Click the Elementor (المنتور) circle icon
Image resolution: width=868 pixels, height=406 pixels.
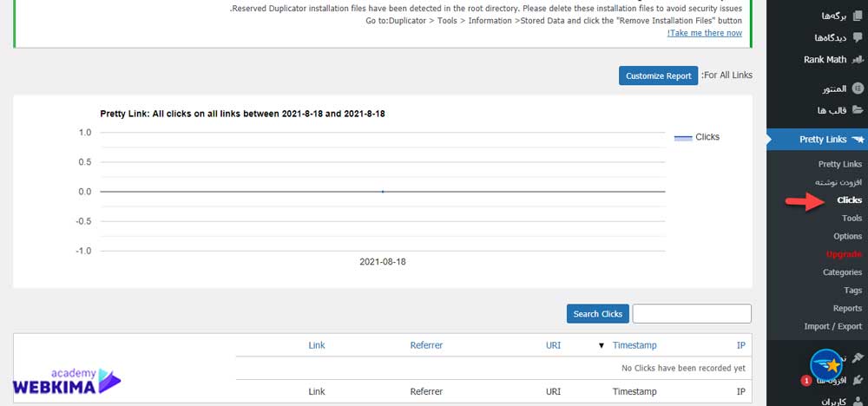858,88
